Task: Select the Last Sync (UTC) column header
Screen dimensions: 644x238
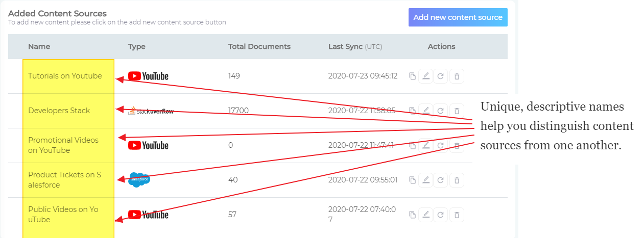Action: [x=355, y=46]
